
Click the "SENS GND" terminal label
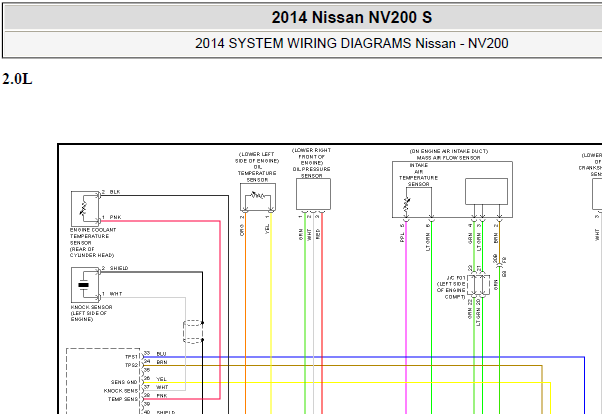point(124,382)
